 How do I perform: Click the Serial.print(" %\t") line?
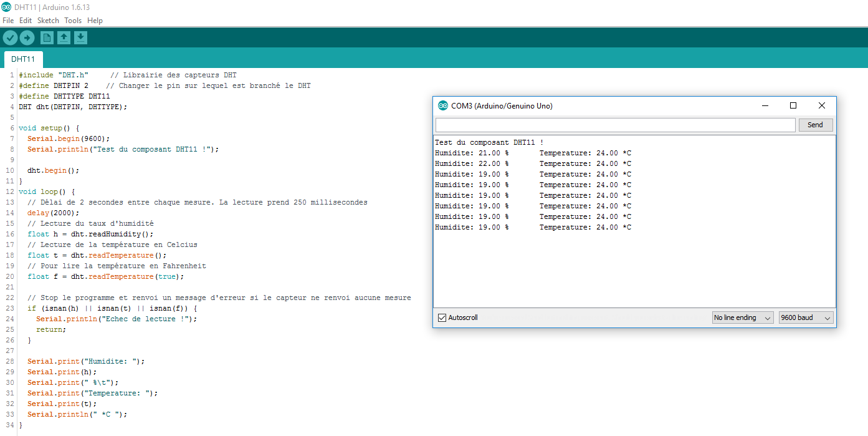point(73,382)
